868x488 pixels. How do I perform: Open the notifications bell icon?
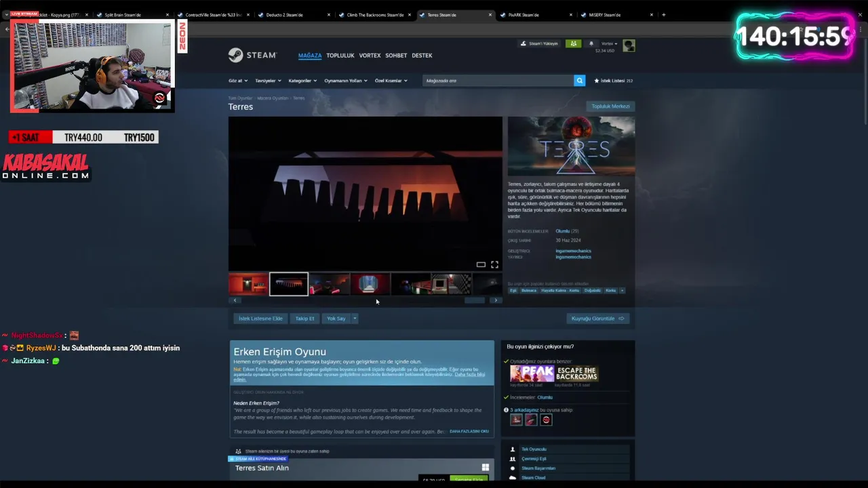pyautogui.click(x=591, y=43)
